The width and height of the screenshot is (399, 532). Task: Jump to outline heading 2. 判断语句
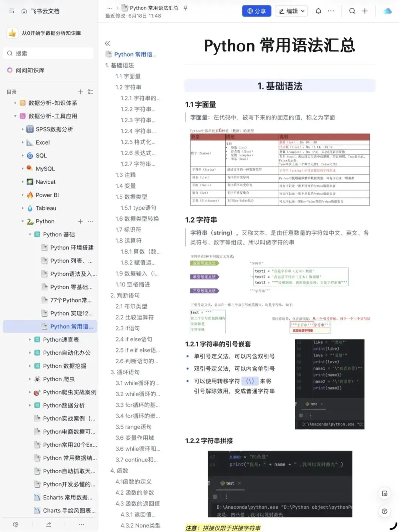125,295
